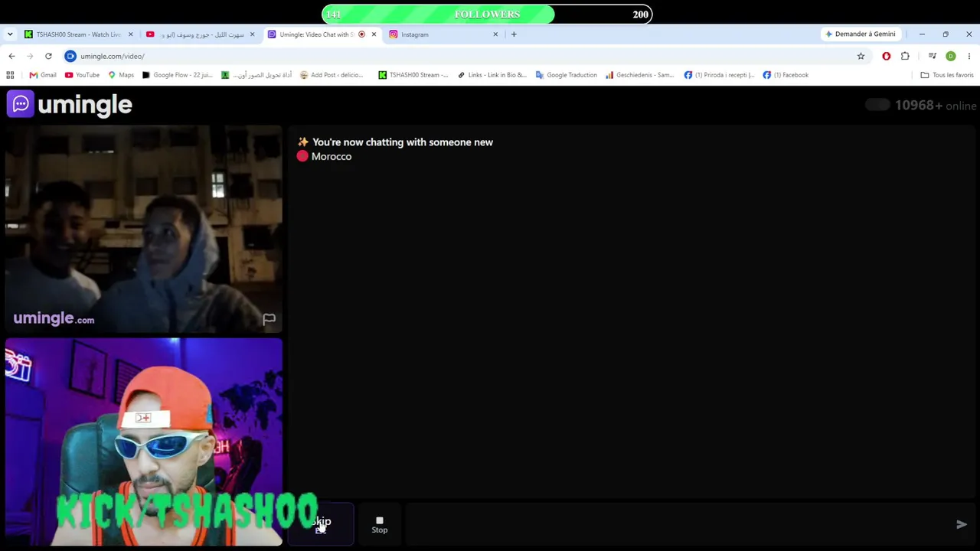This screenshot has height=551, width=980.
Task: Click the umingle.com/video/ address bar
Action: coord(459,56)
